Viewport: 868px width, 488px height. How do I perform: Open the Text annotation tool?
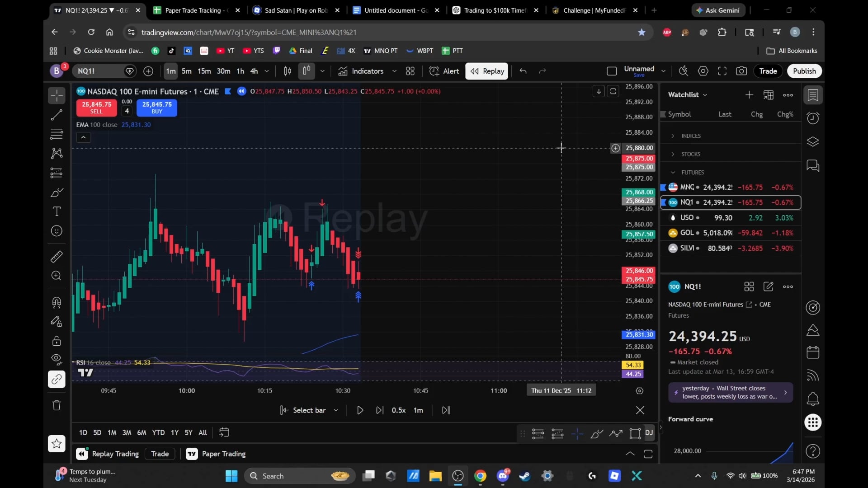point(57,211)
